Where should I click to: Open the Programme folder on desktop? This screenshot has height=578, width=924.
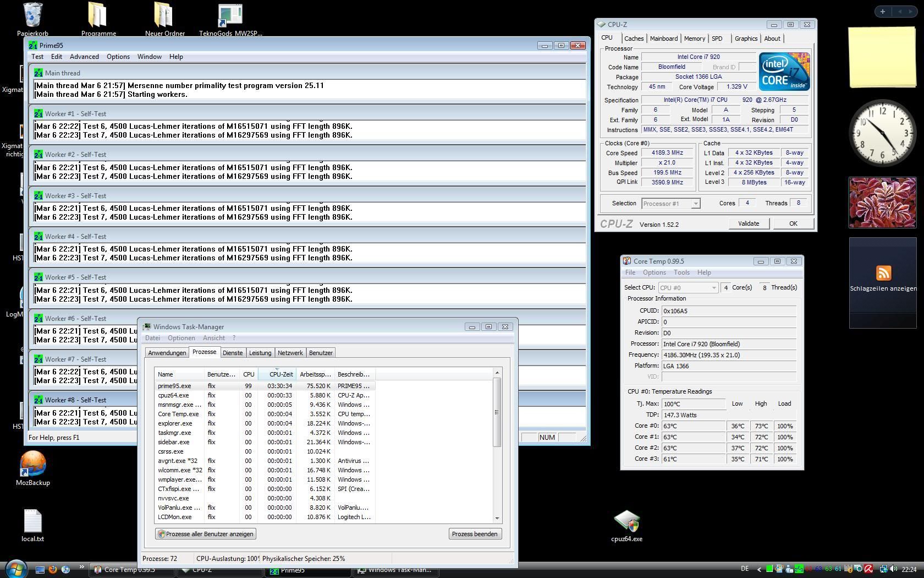[98, 15]
